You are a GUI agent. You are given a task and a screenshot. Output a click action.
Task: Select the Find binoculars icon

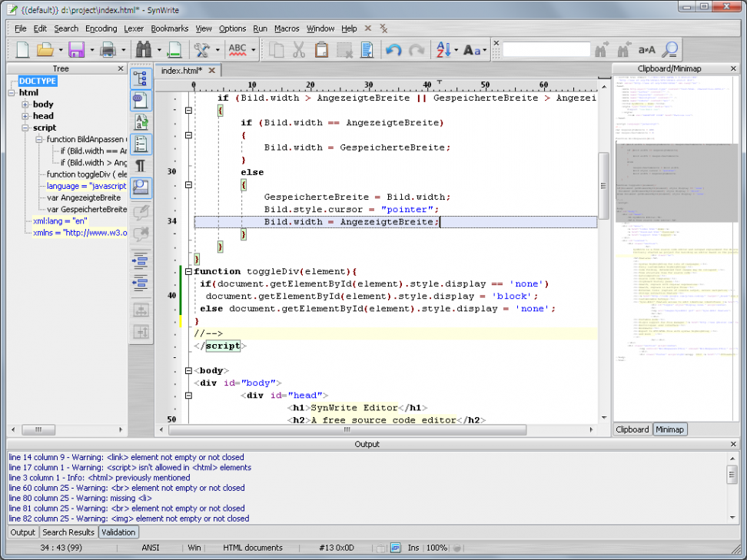(x=143, y=48)
